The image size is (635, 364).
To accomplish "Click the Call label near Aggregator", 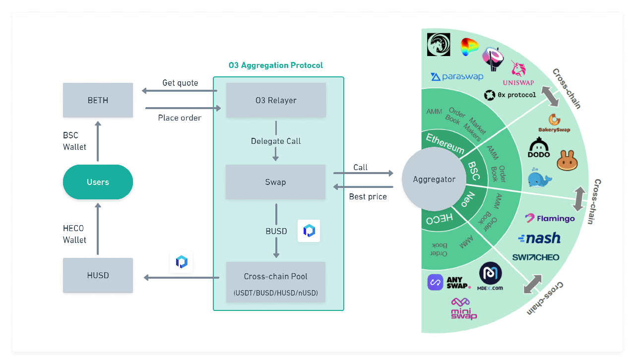I will point(361,167).
